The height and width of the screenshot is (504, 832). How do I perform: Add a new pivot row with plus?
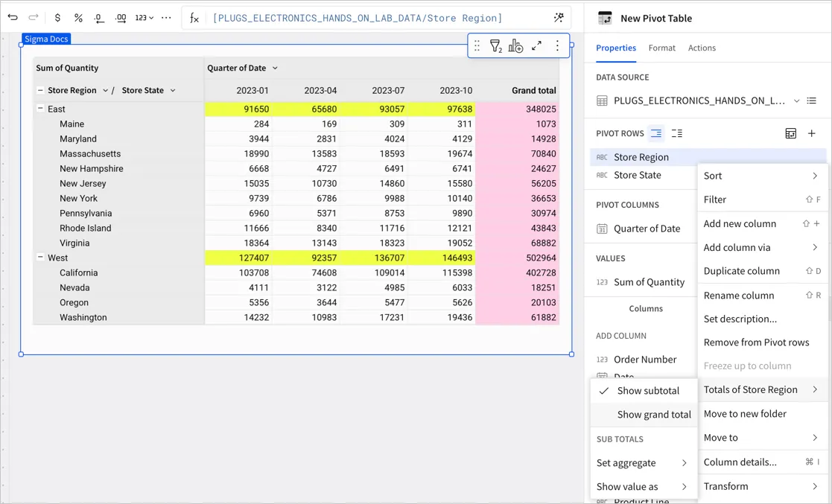pyautogui.click(x=811, y=133)
